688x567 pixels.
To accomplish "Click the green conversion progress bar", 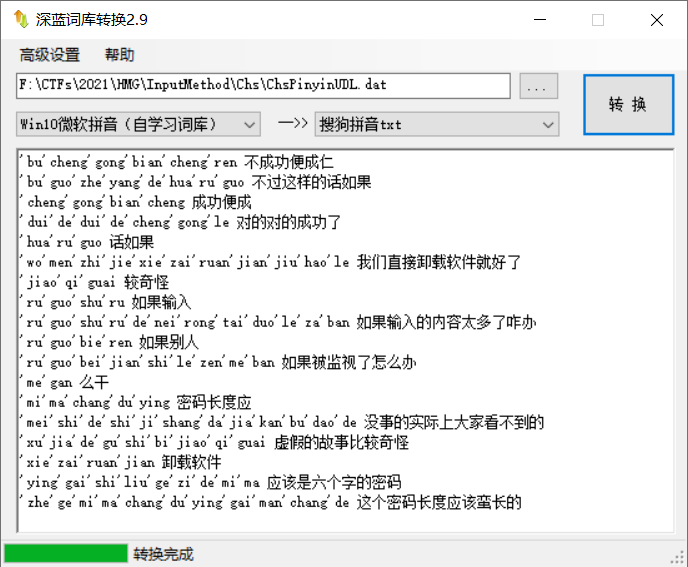I will click(66, 553).
